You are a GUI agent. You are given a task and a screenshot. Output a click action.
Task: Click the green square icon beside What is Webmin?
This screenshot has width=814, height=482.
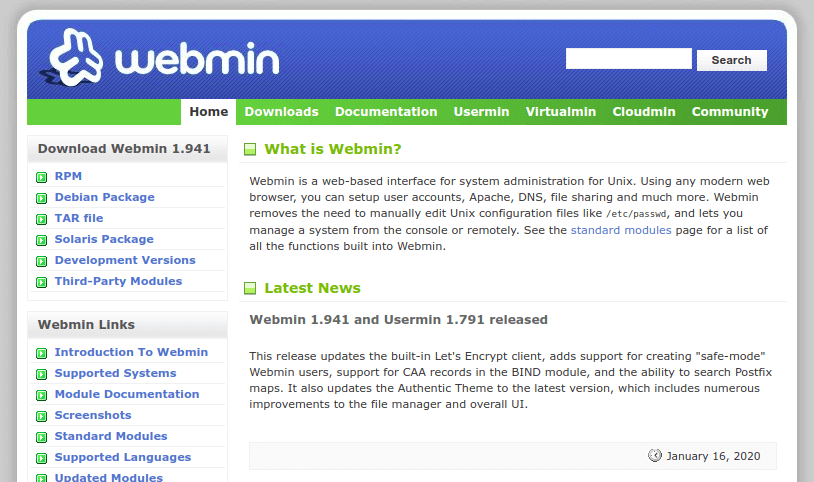tap(250, 150)
